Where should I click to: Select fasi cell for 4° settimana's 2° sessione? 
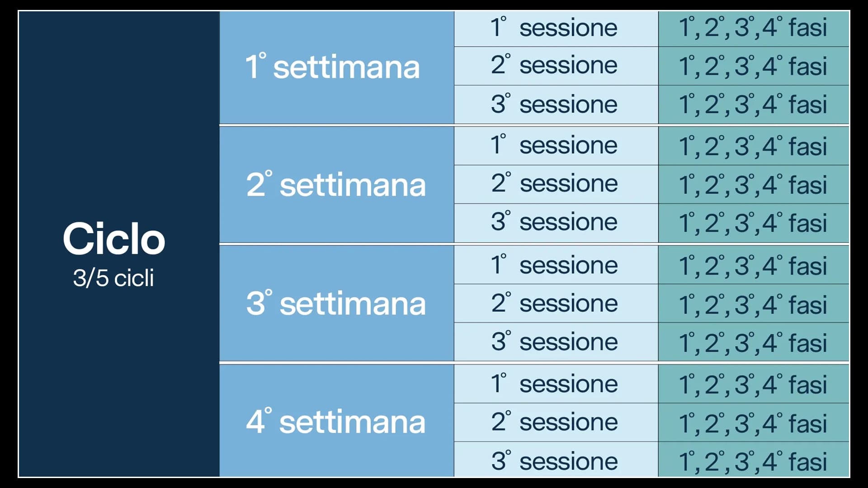(753, 422)
